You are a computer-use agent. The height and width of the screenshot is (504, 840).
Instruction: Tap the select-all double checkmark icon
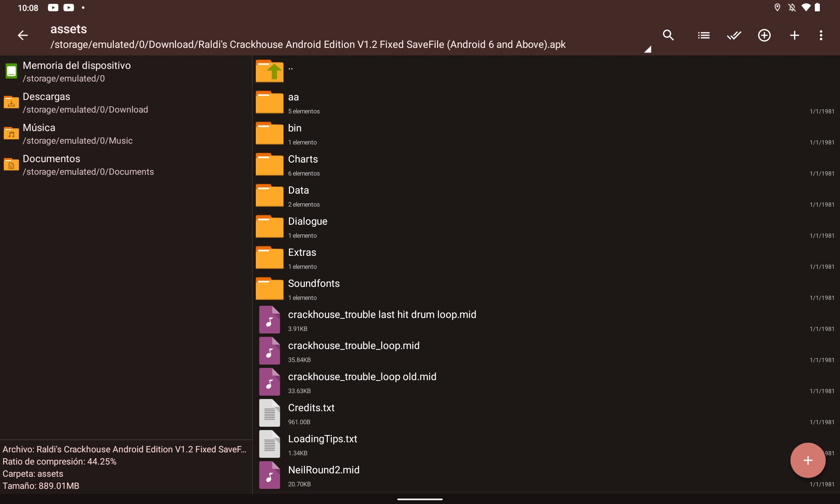(734, 35)
